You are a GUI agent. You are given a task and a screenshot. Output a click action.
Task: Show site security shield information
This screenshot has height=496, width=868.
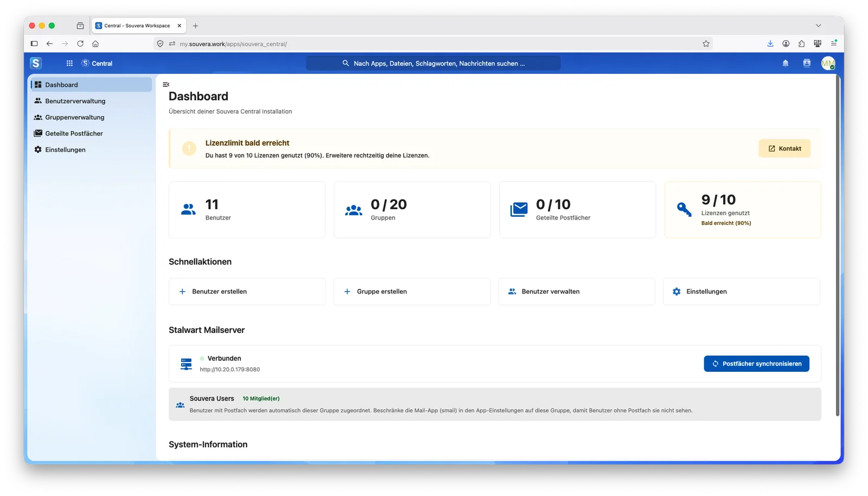160,44
